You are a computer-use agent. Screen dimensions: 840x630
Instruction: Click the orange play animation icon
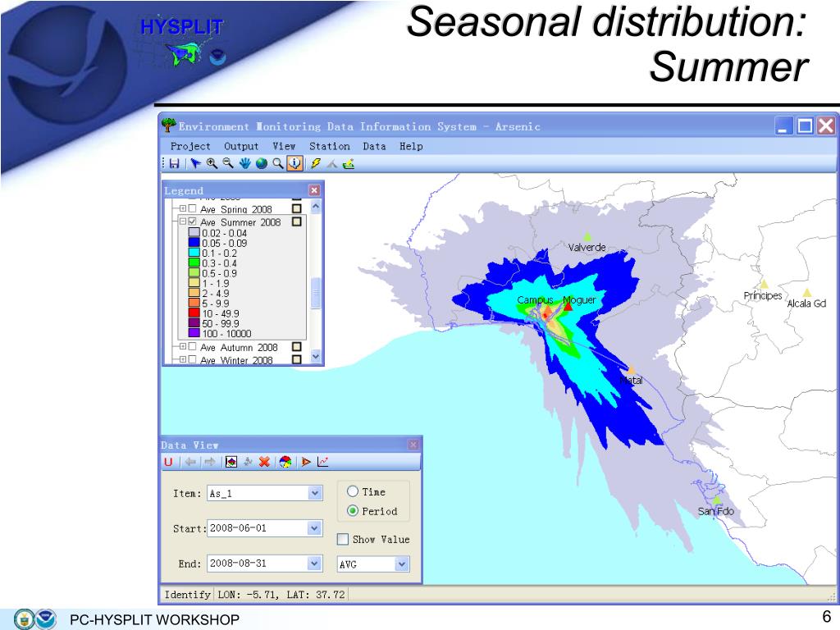point(306,462)
